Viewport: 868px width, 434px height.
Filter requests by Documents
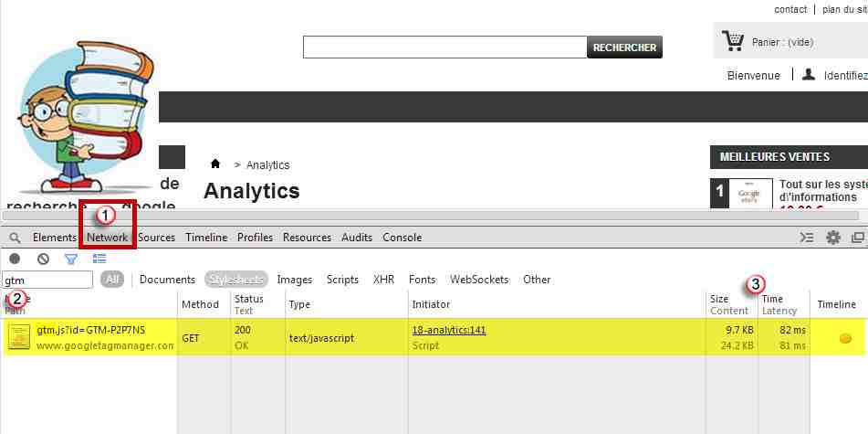coord(167,280)
